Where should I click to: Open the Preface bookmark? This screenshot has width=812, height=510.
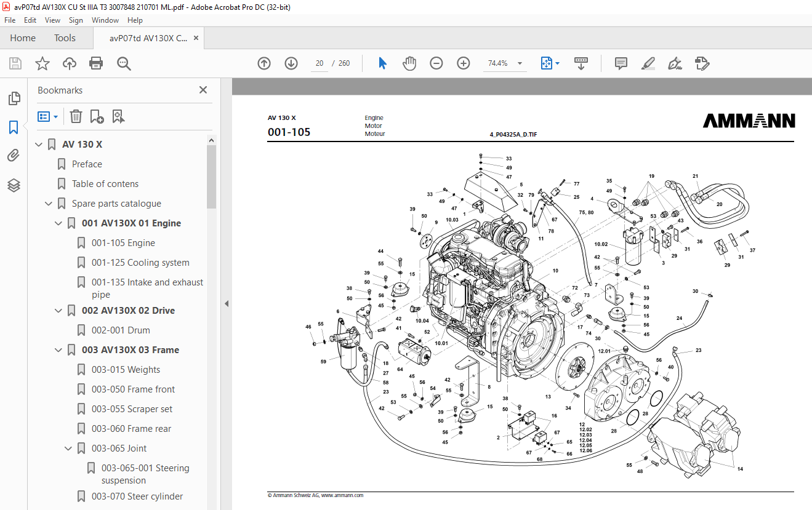[x=87, y=164]
